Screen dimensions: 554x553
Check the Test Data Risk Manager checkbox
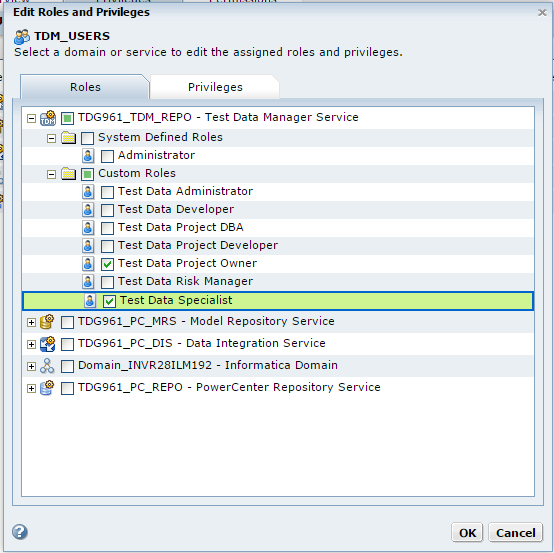(107, 282)
